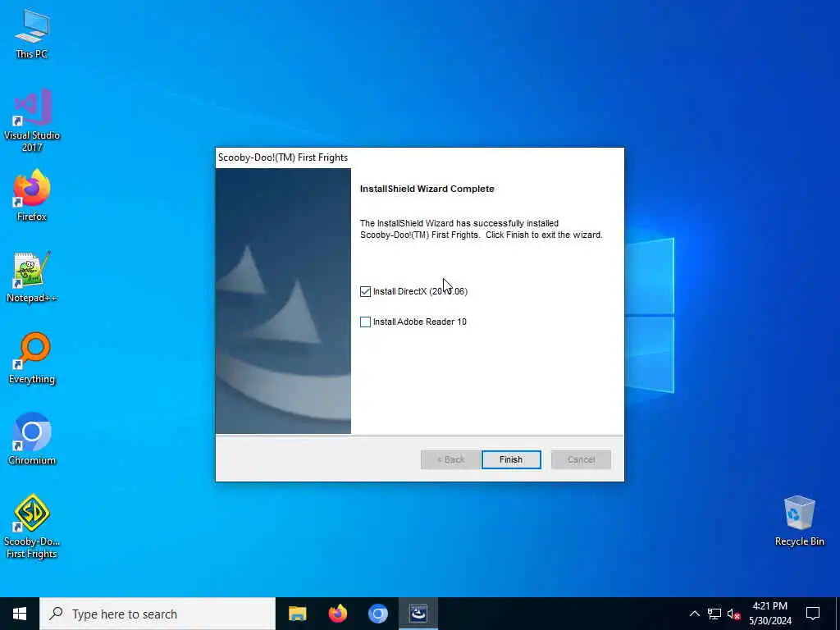Uncheck the Install DirectX checkbox
The height and width of the screenshot is (630, 840).
click(365, 291)
